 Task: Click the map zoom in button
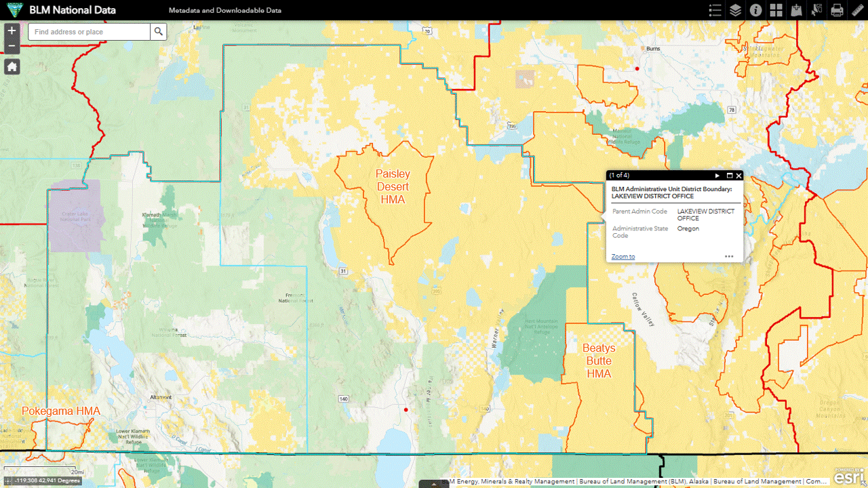(x=12, y=31)
